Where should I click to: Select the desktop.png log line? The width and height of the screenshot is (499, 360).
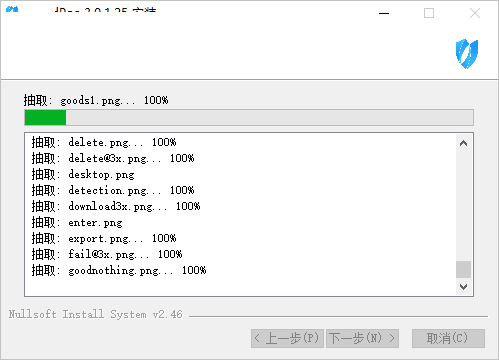[x=83, y=174]
